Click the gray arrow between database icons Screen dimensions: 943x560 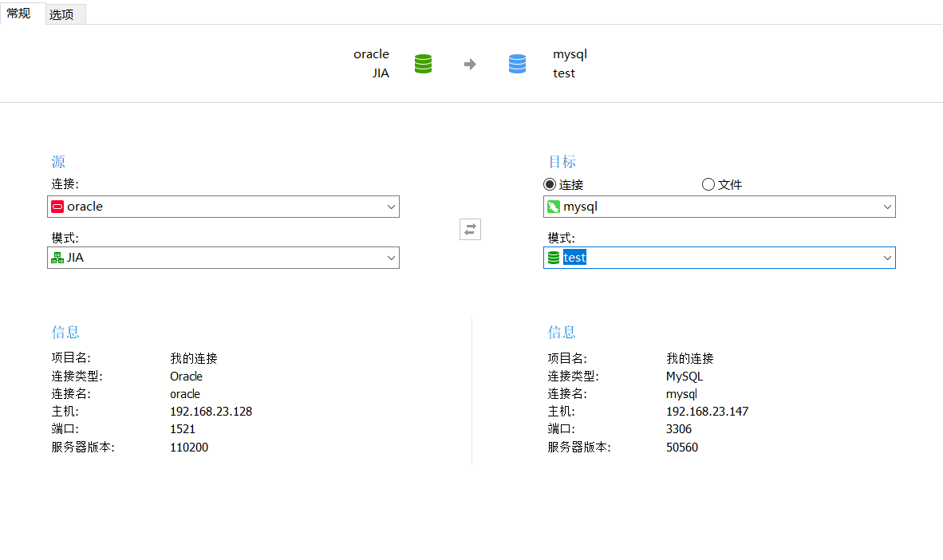pyautogui.click(x=470, y=64)
